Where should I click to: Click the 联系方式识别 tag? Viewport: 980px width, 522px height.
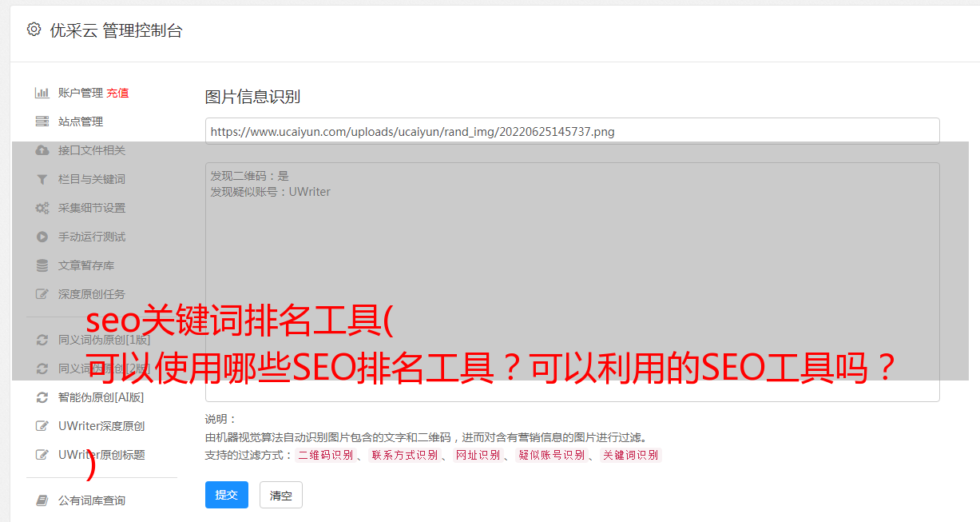pos(404,455)
